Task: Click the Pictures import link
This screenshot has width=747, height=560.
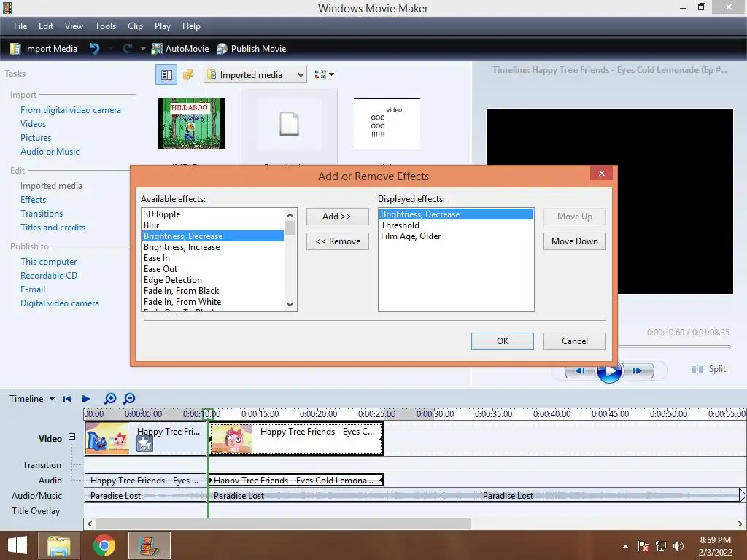Action: [36, 138]
